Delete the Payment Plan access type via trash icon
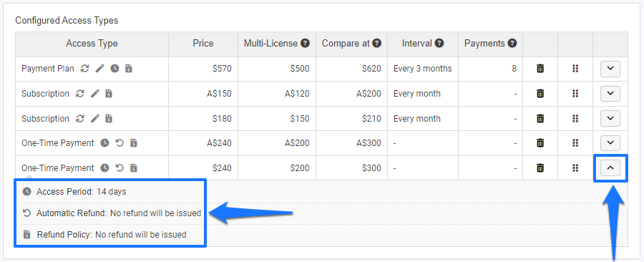This screenshot has height=262, width=644. [540, 69]
